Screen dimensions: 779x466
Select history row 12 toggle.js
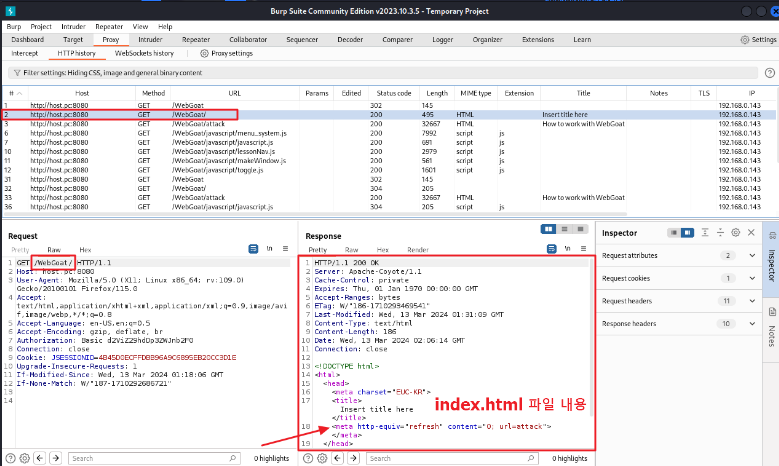(x=389, y=170)
